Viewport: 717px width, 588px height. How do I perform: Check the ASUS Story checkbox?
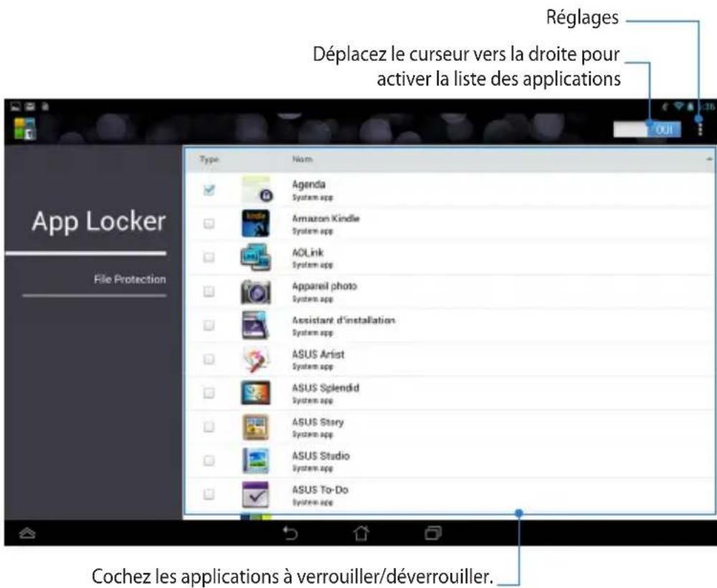(x=209, y=427)
